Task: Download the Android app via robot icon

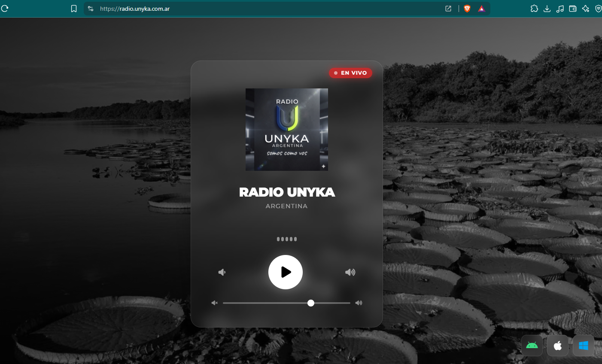Action: tap(532, 346)
